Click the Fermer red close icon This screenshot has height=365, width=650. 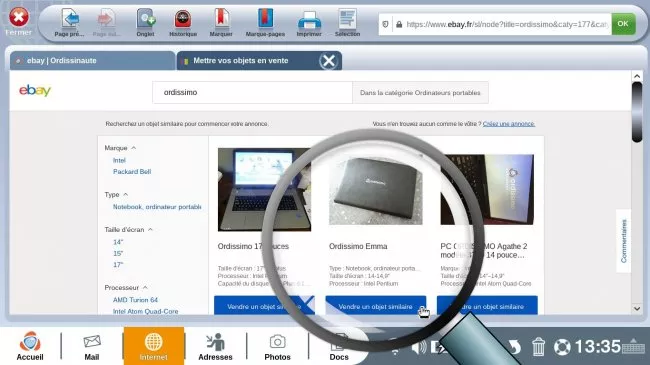pyautogui.click(x=19, y=17)
